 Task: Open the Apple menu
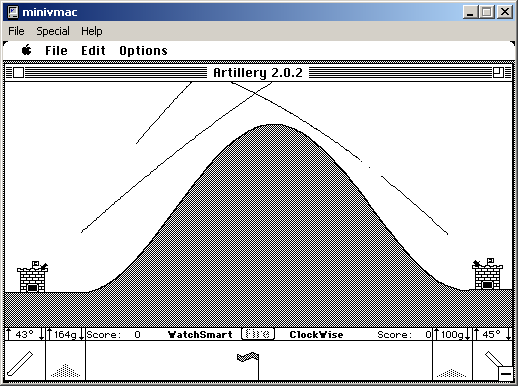click(x=26, y=50)
